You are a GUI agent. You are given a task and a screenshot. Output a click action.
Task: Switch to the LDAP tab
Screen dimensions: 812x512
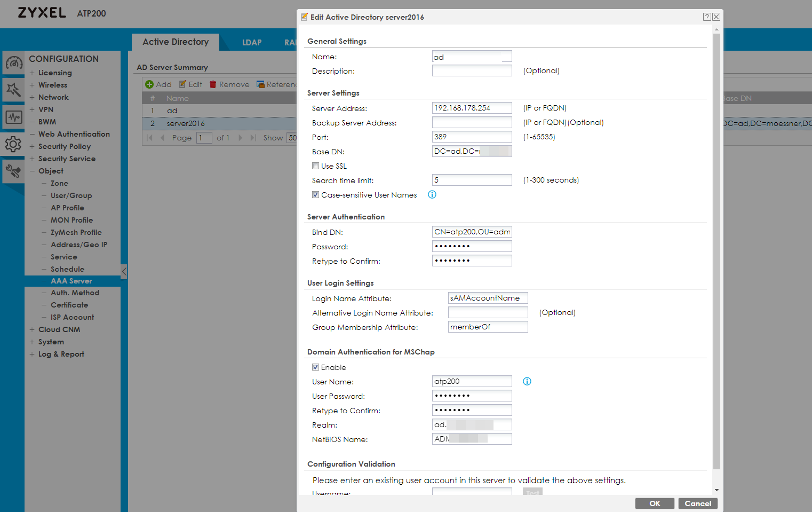click(252, 42)
